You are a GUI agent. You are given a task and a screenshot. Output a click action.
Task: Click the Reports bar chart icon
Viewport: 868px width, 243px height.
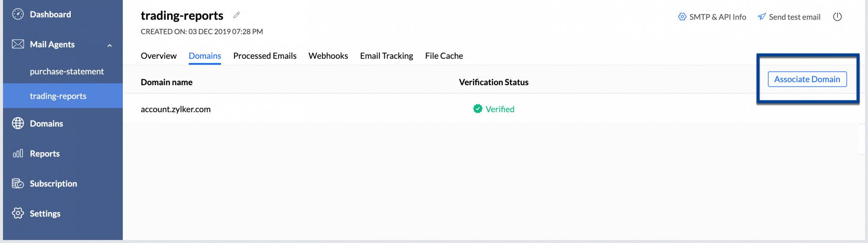pos(18,153)
